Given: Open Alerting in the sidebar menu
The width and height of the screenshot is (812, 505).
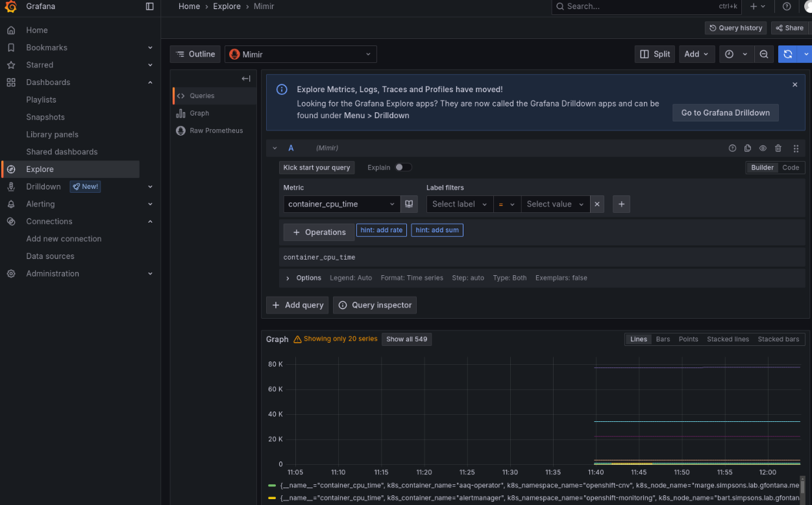Looking at the screenshot, I should pyautogui.click(x=40, y=204).
